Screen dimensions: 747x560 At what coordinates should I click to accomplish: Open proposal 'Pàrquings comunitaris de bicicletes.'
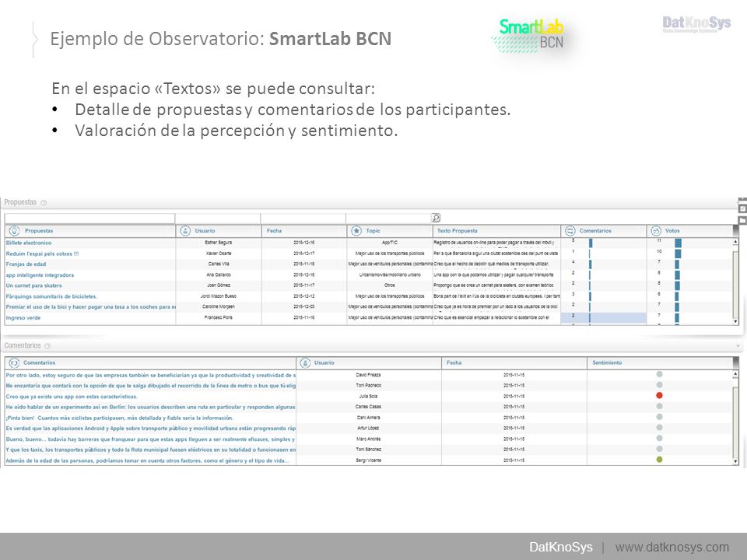(x=51, y=296)
